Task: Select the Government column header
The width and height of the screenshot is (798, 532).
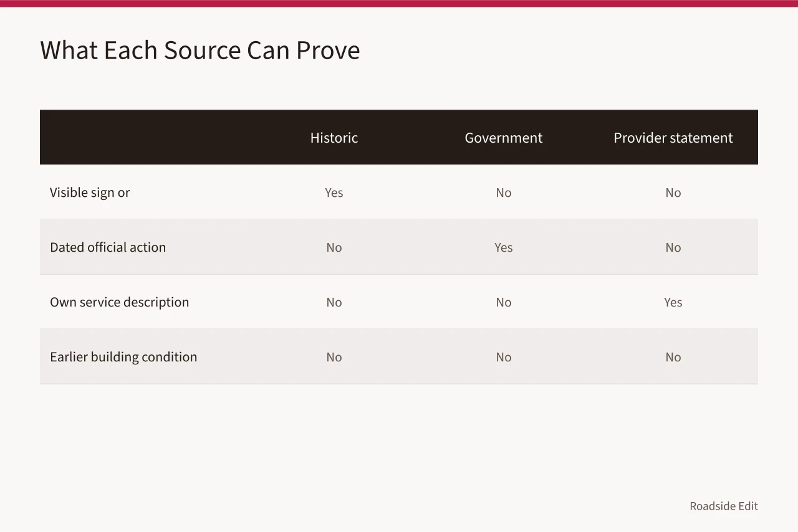Action: (504, 138)
